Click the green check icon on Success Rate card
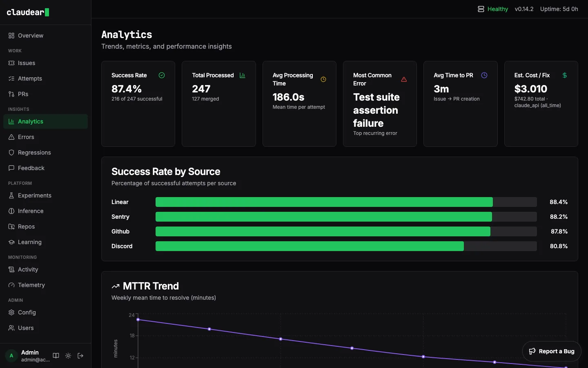This screenshot has height=368, width=588. 161,75
